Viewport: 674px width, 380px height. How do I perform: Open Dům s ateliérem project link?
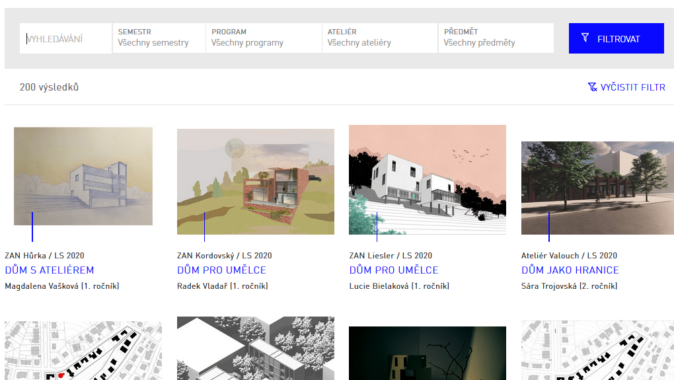(x=49, y=270)
